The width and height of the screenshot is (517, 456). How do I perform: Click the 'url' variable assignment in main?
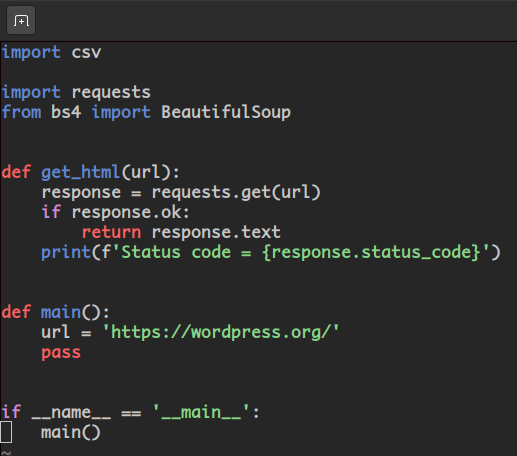coord(55,332)
